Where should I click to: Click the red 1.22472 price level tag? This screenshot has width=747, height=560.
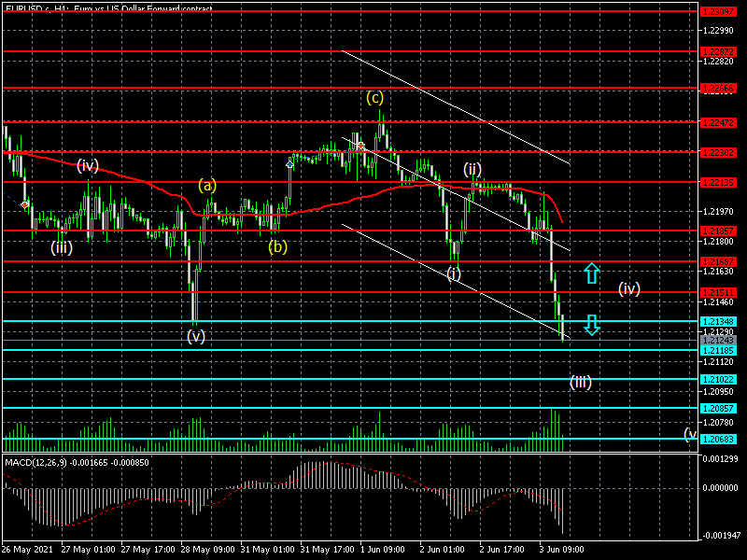click(718, 123)
